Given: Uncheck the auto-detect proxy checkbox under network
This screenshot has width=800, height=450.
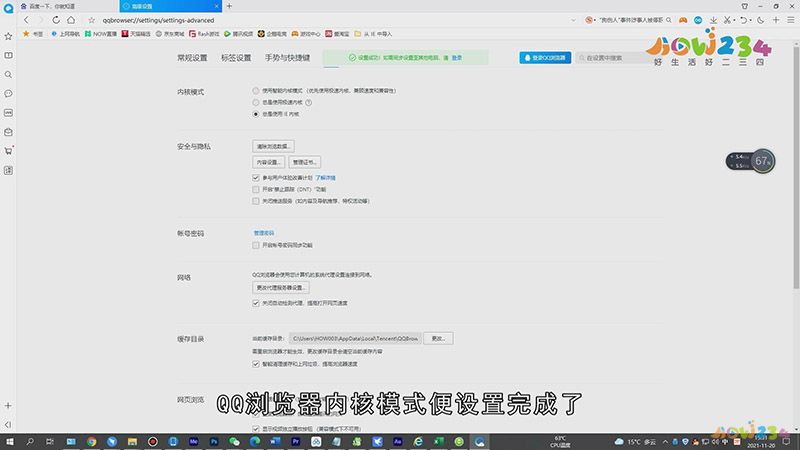Looking at the screenshot, I should point(256,303).
